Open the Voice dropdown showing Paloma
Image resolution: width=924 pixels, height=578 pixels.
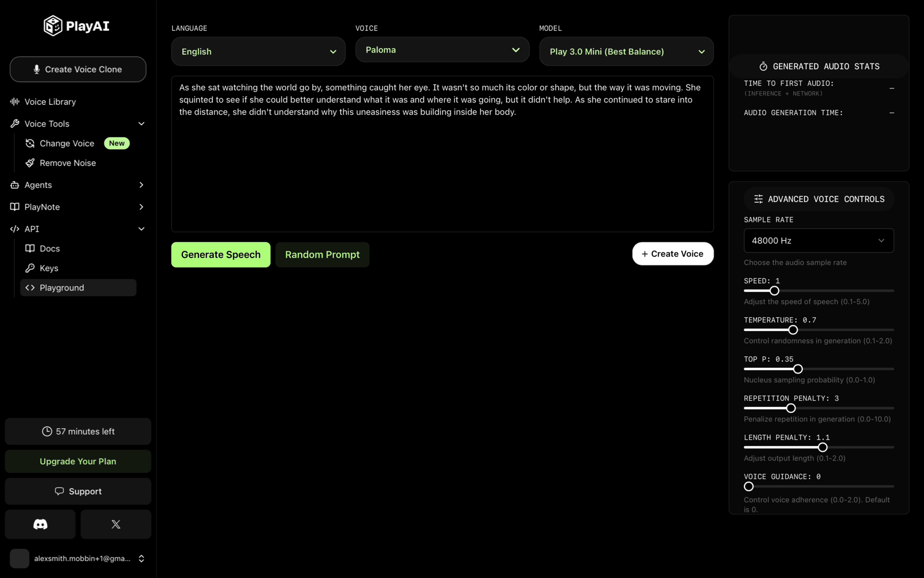pos(442,50)
